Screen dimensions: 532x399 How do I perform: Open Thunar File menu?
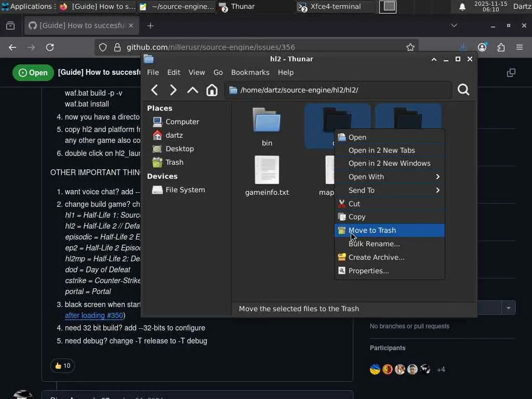coord(153,72)
